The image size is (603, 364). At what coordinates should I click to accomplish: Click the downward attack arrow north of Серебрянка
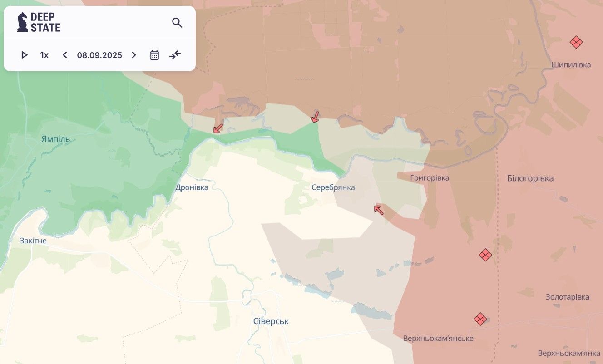point(315,117)
